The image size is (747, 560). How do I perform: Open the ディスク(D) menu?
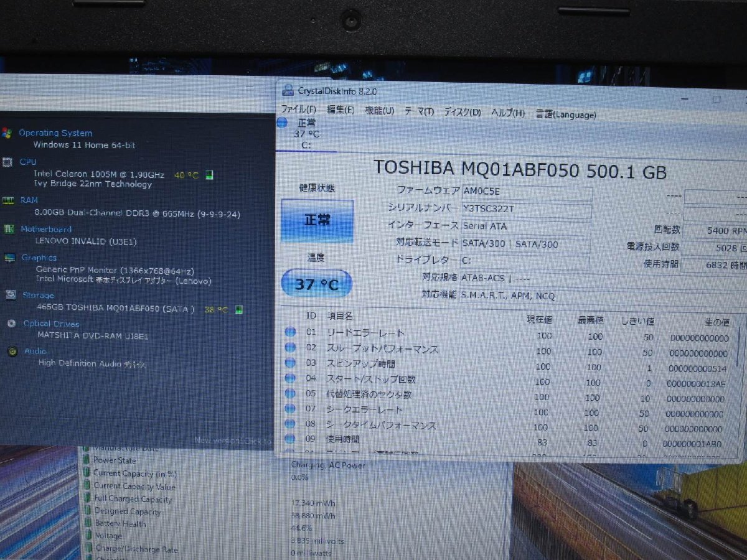point(462,112)
